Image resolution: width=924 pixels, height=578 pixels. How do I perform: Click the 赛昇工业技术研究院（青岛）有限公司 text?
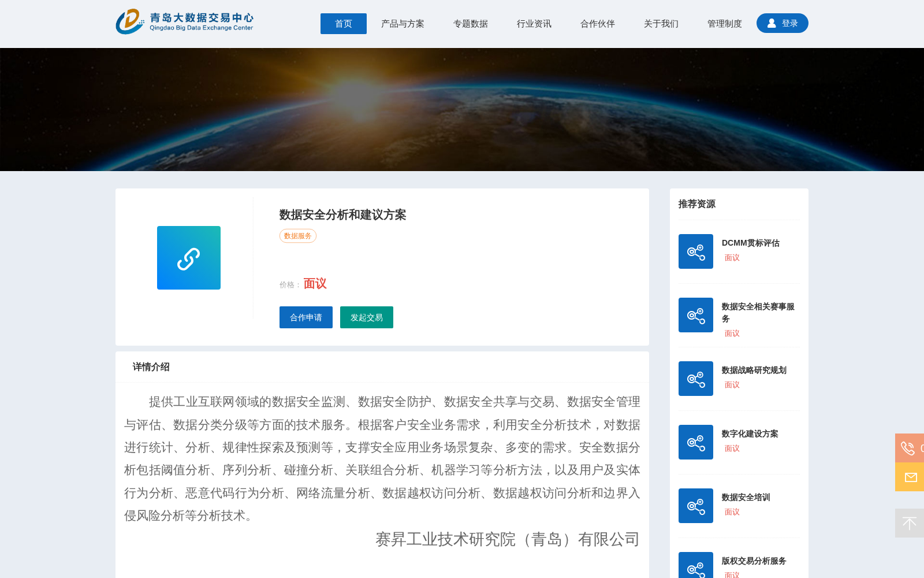[x=508, y=539]
